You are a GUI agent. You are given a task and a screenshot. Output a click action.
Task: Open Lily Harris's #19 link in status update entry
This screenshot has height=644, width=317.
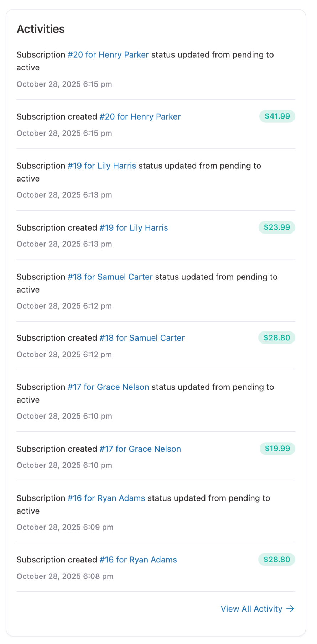(102, 166)
